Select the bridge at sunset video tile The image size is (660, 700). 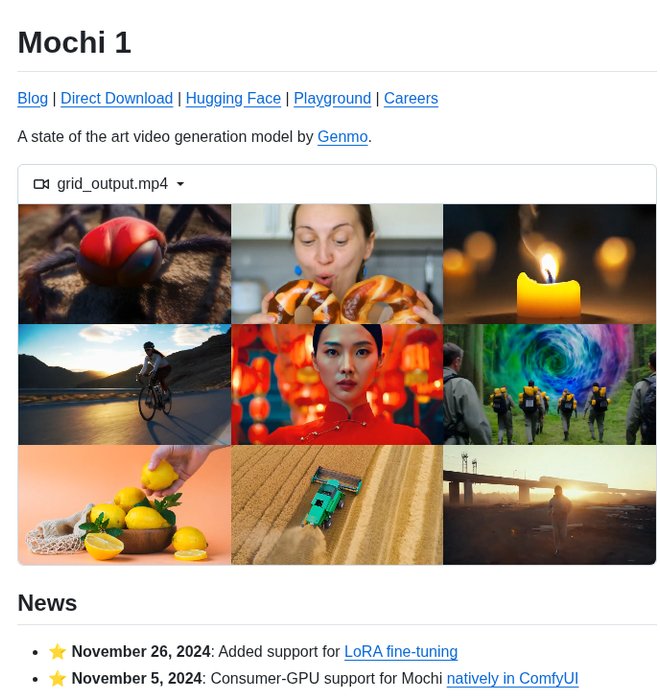click(x=550, y=505)
